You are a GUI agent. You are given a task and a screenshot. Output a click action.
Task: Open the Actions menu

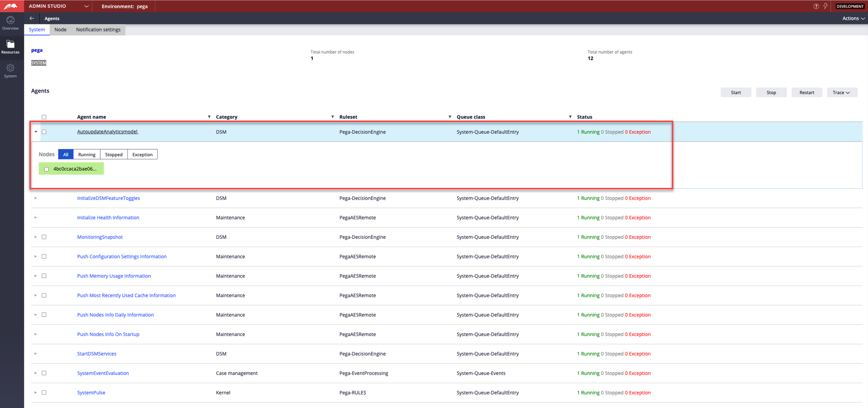tap(854, 18)
